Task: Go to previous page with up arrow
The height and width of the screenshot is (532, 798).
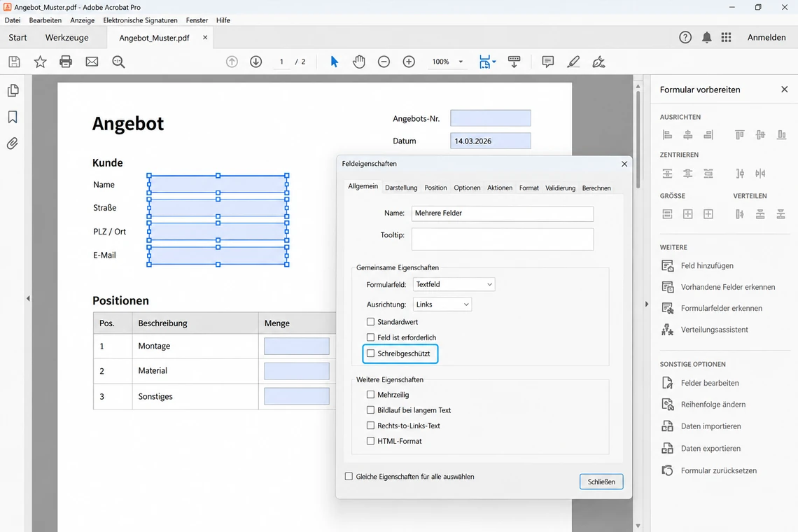Action: click(232, 62)
